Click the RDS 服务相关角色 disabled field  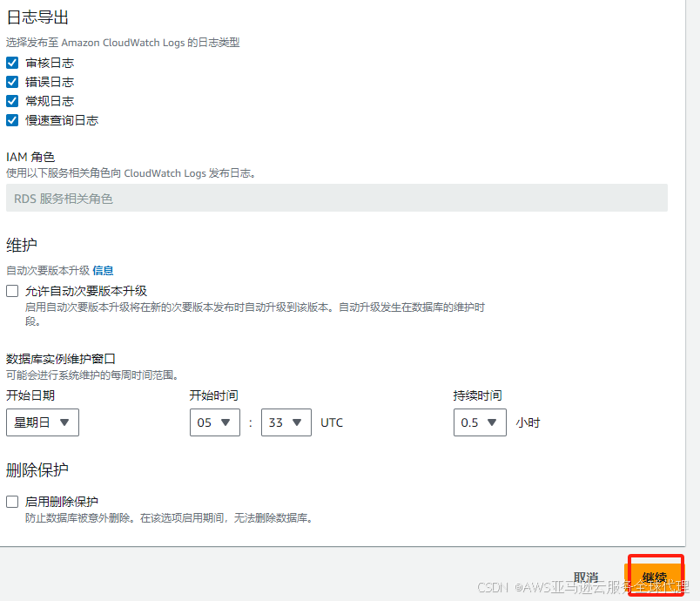[337, 198]
